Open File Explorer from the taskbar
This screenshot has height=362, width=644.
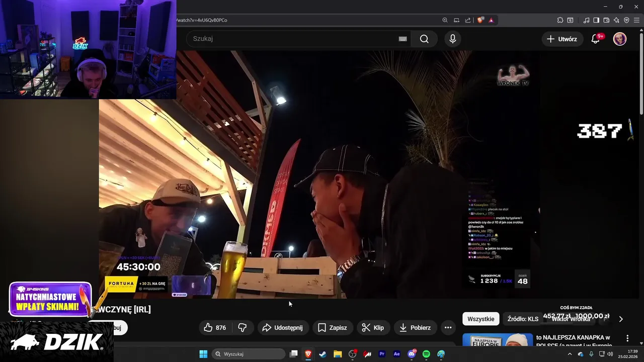tap(338, 354)
